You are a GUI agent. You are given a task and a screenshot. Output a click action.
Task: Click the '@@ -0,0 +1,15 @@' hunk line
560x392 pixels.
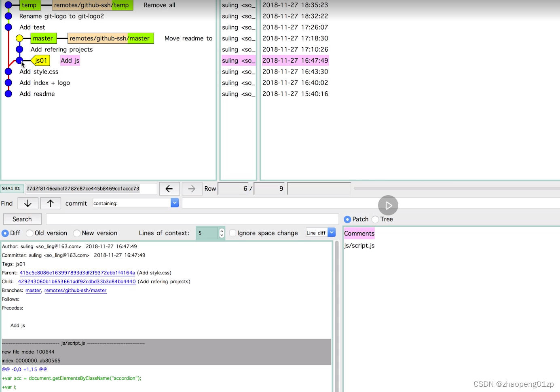(25, 369)
